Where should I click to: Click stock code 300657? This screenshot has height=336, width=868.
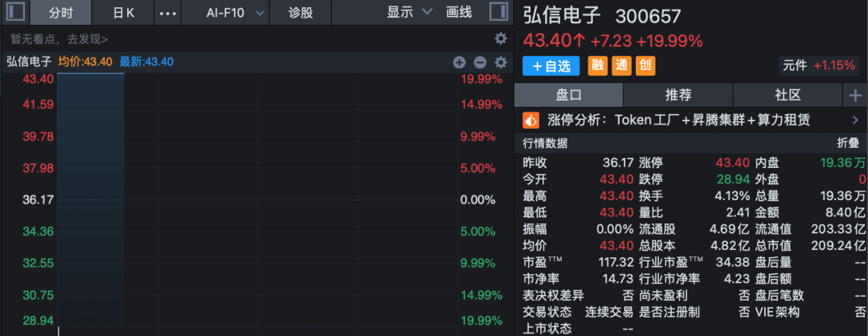[x=648, y=17]
